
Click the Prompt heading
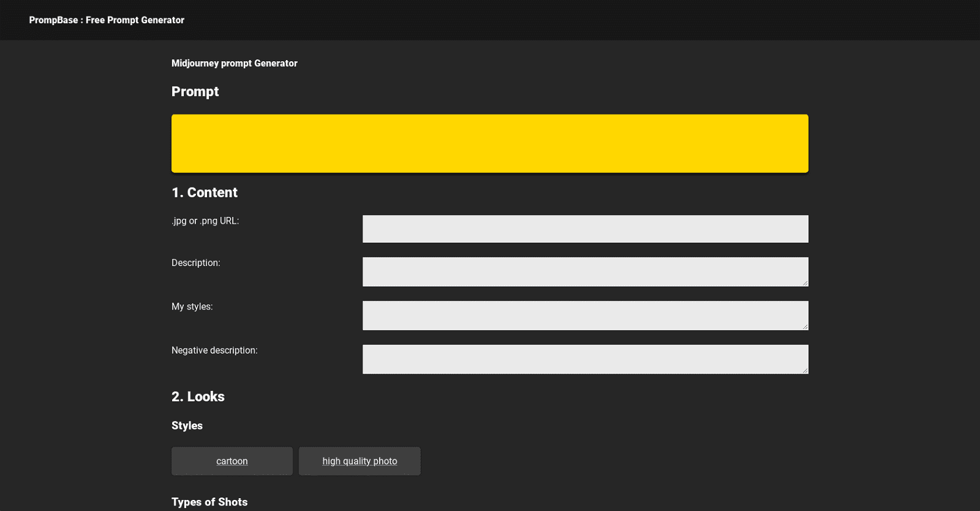tap(195, 91)
